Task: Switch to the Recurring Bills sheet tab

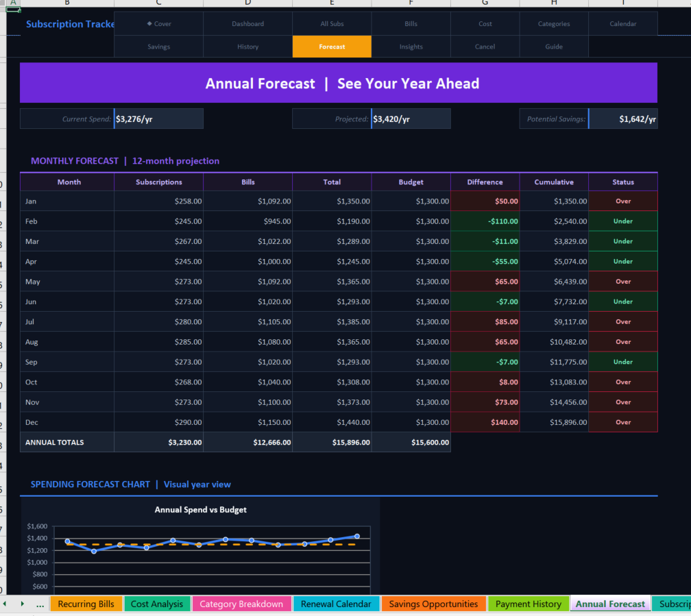Action: pos(86,604)
